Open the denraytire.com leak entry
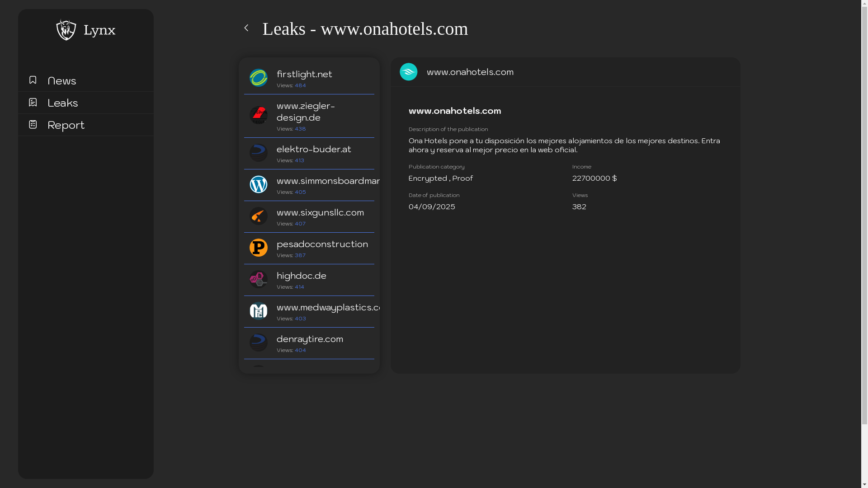 click(310, 339)
